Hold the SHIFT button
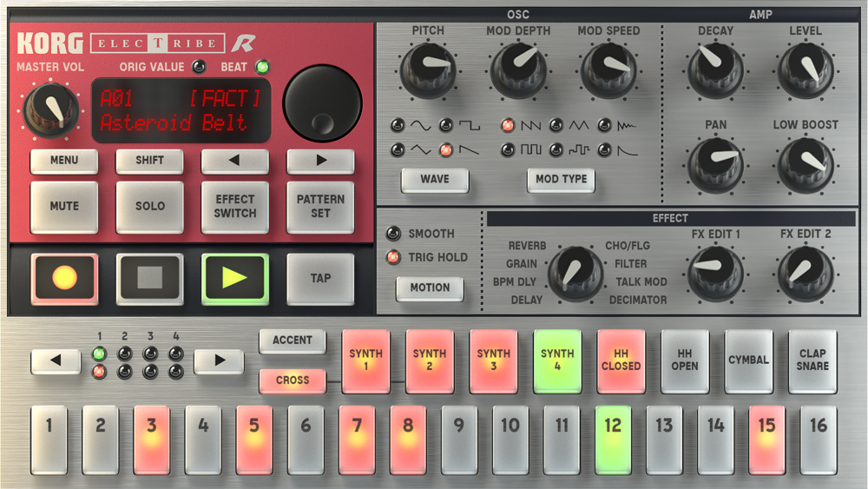The height and width of the screenshot is (489, 868). tap(149, 161)
